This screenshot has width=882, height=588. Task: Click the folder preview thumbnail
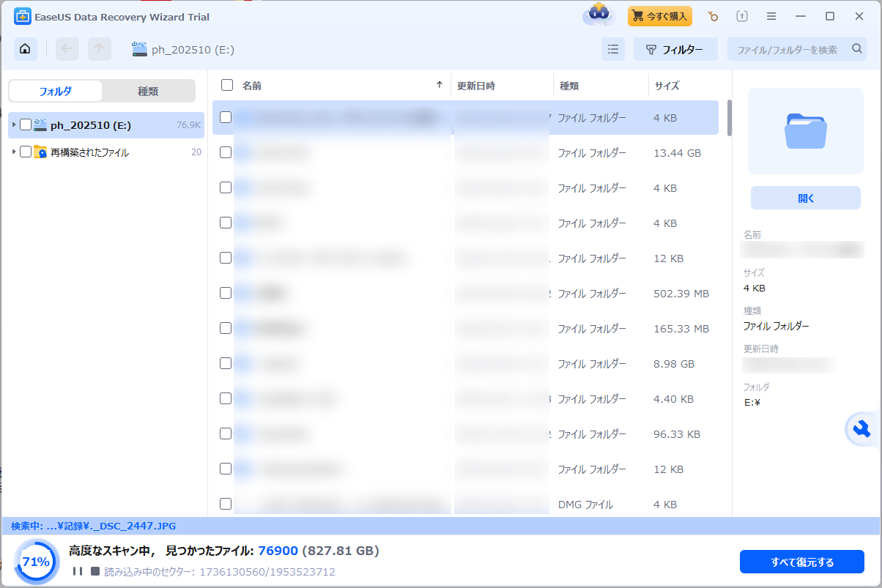(x=806, y=131)
